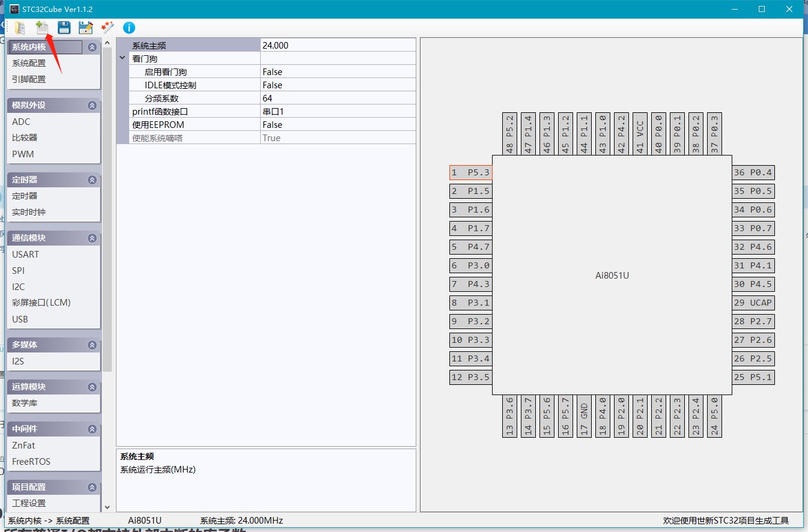Screen dimensions: 808x532
Task: Open 引脚配置 in the sidebar
Action: point(29,79)
